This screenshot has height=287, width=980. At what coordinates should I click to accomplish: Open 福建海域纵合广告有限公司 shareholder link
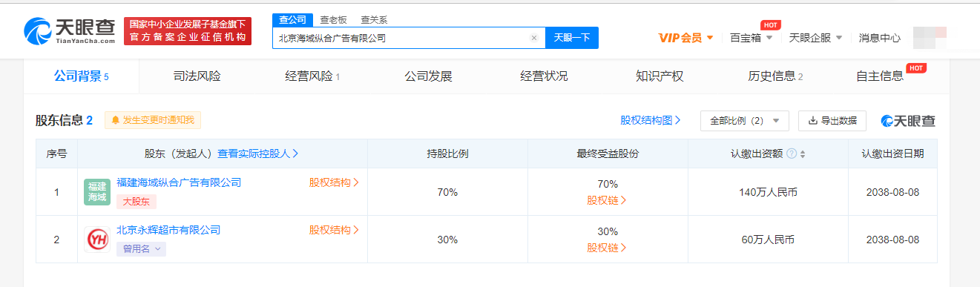(x=179, y=182)
